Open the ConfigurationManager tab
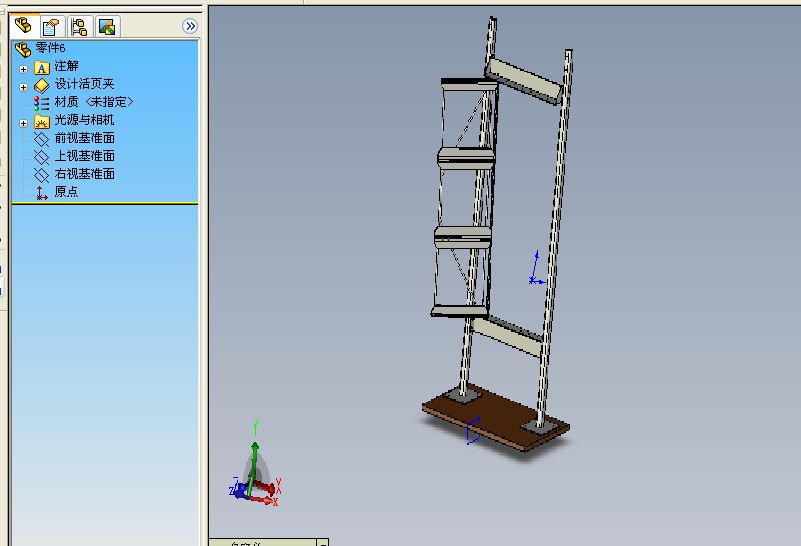Viewport: 801px width, 546px height. click(79, 27)
